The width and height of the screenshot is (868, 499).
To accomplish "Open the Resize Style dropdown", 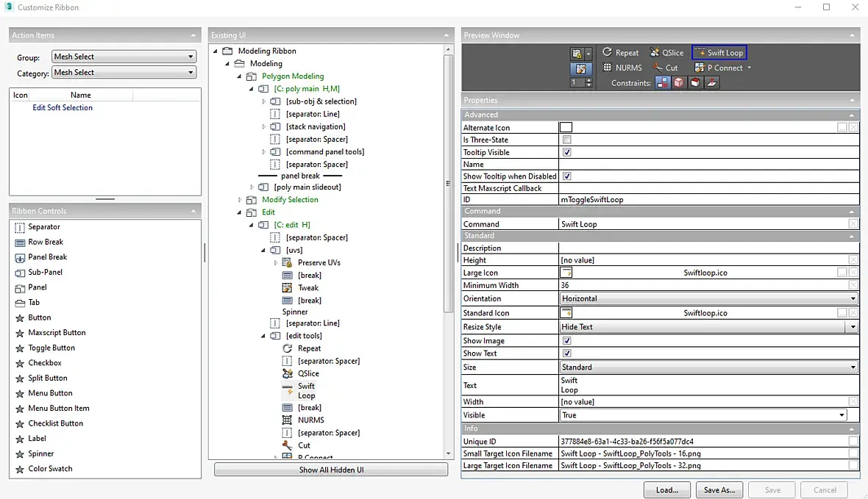I will point(708,327).
